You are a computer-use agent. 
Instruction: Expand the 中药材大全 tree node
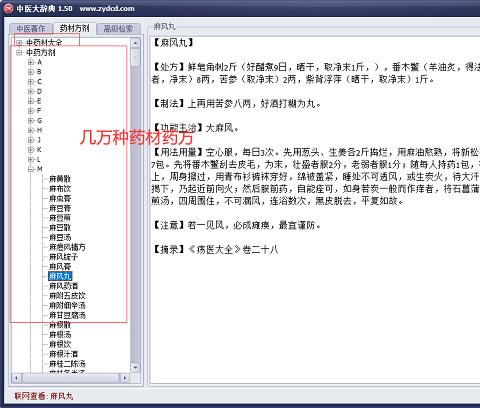pos(19,43)
